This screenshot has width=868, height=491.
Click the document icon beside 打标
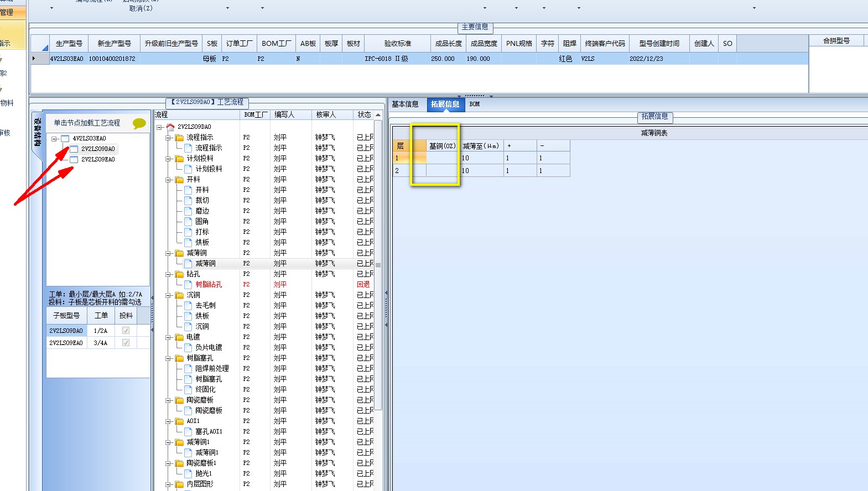(x=188, y=232)
